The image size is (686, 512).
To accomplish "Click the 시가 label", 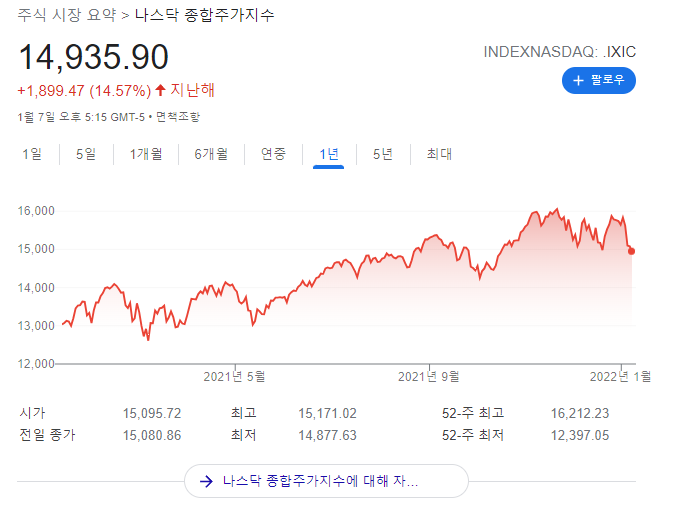I will (32, 413).
